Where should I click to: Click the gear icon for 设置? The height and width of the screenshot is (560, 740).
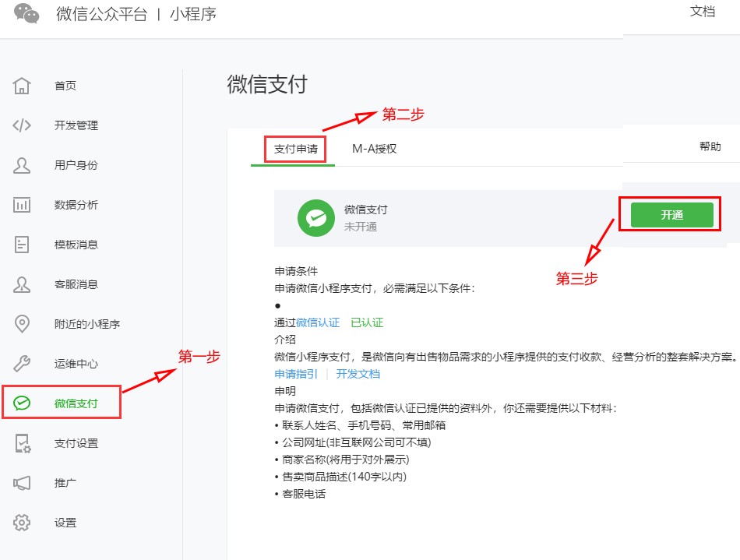(x=22, y=523)
